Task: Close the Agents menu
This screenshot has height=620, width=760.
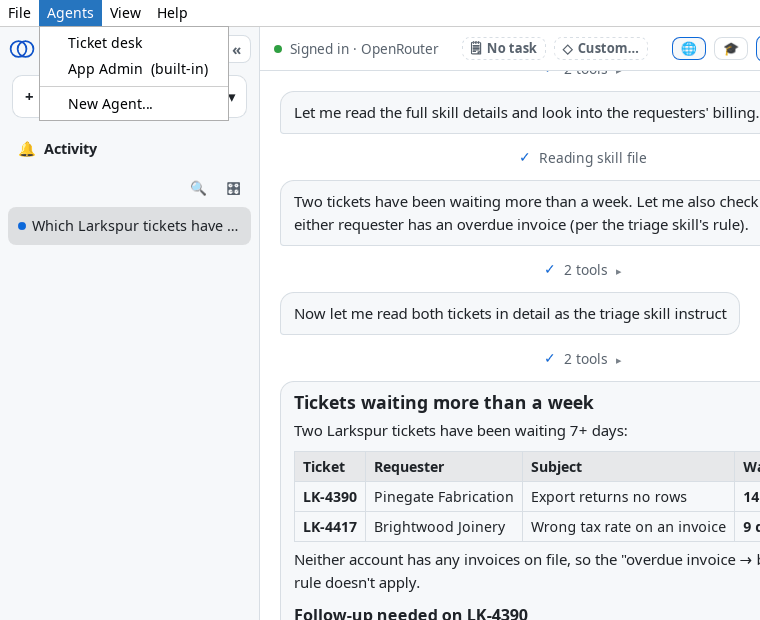Action: (x=70, y=13)
